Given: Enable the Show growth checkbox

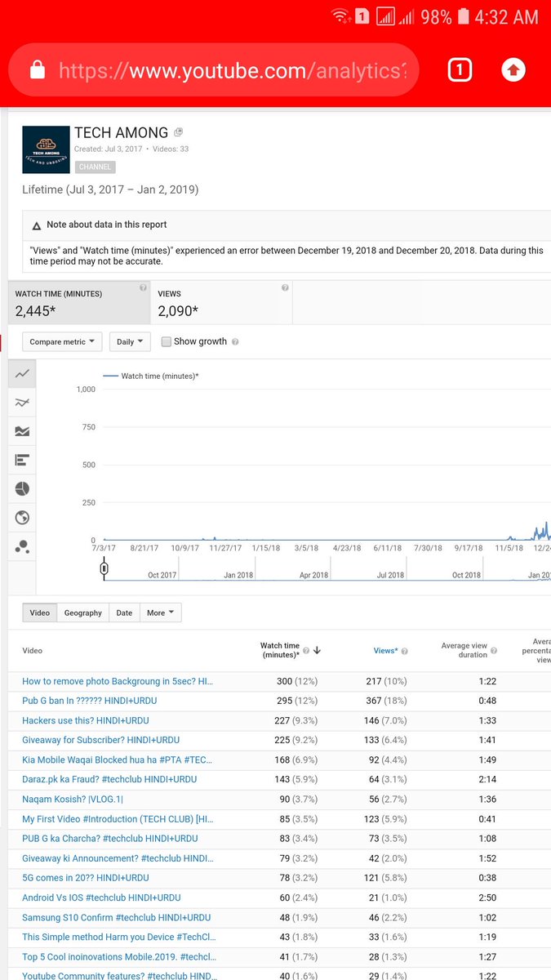Looking at the screenshot, I should [167, 341].
